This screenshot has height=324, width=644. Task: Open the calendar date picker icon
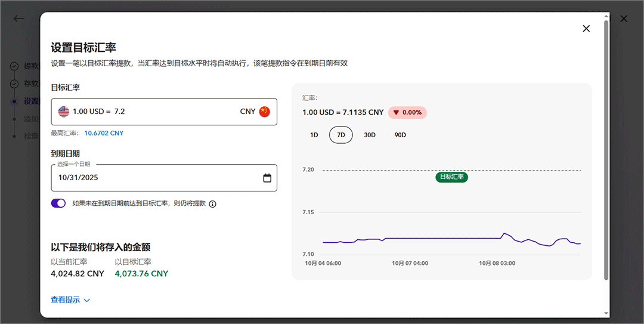click(x=267, y=178)
